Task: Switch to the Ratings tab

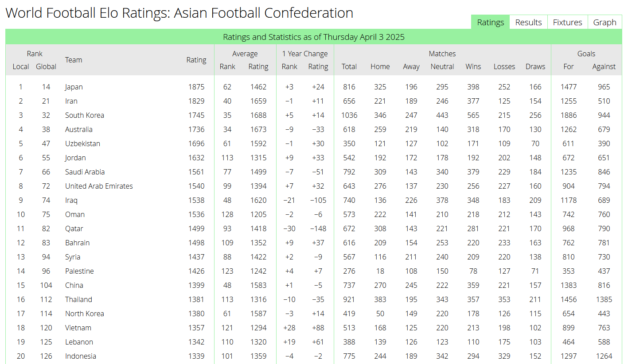Action: 490,22
